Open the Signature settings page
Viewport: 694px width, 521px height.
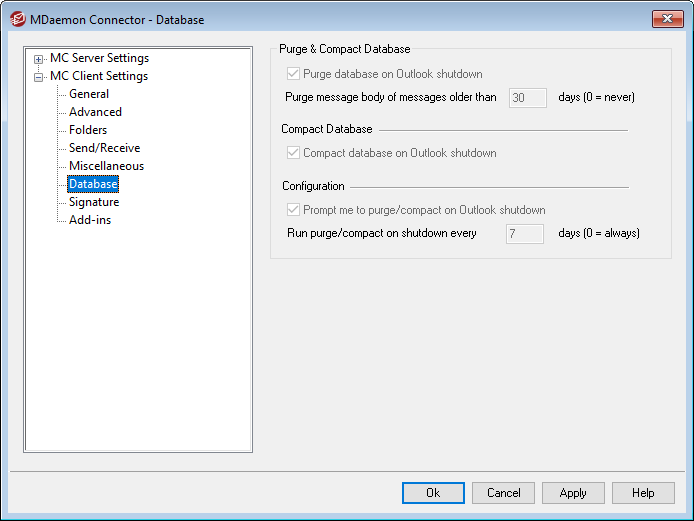pyautogui.click(x=94, y=202)
